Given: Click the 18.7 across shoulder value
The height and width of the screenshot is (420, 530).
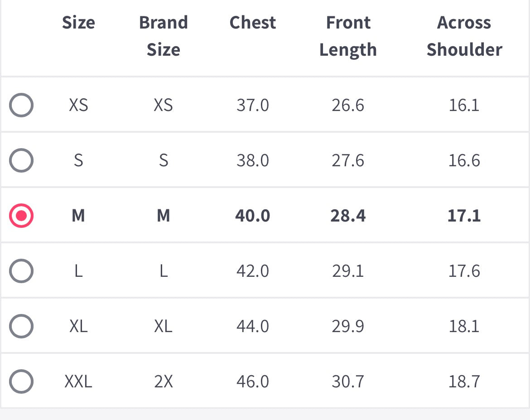Looking at the screenshot, I should click(x=464, y=381).
